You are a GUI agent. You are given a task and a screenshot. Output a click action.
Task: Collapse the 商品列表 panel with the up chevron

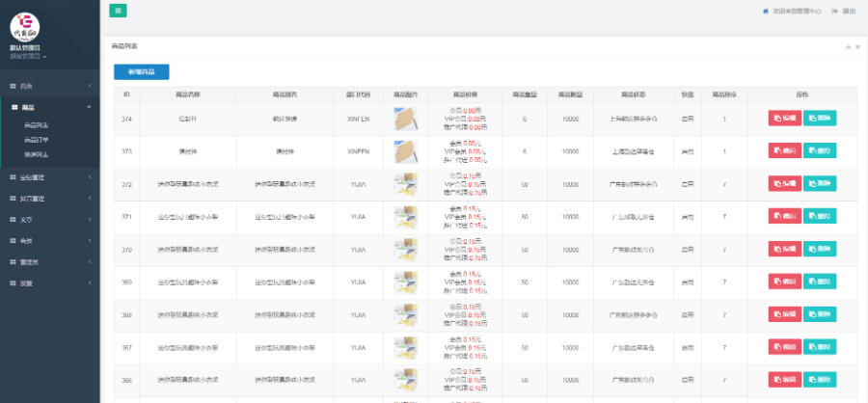pyautogui.click(x=848, y=47)
